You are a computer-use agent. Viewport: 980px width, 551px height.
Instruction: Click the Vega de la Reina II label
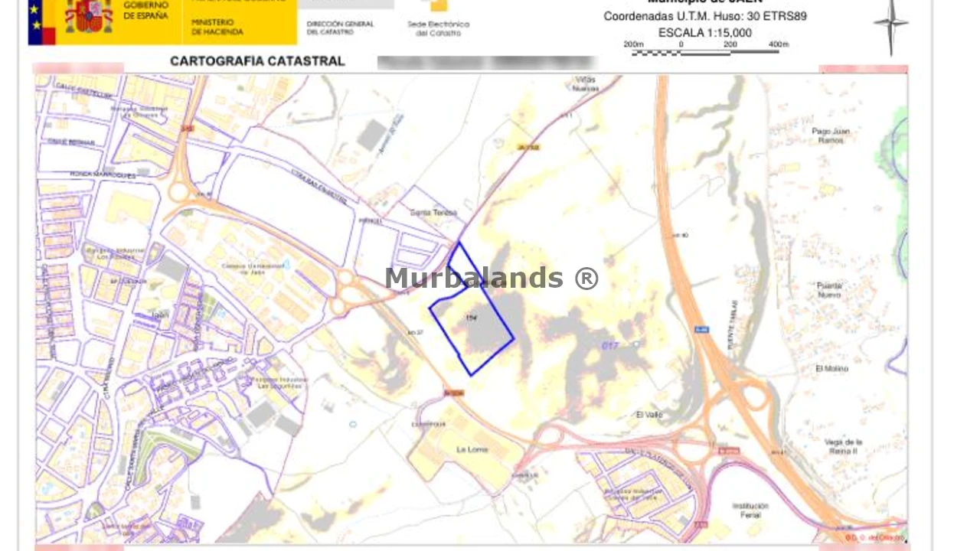[x=843, y=446]
